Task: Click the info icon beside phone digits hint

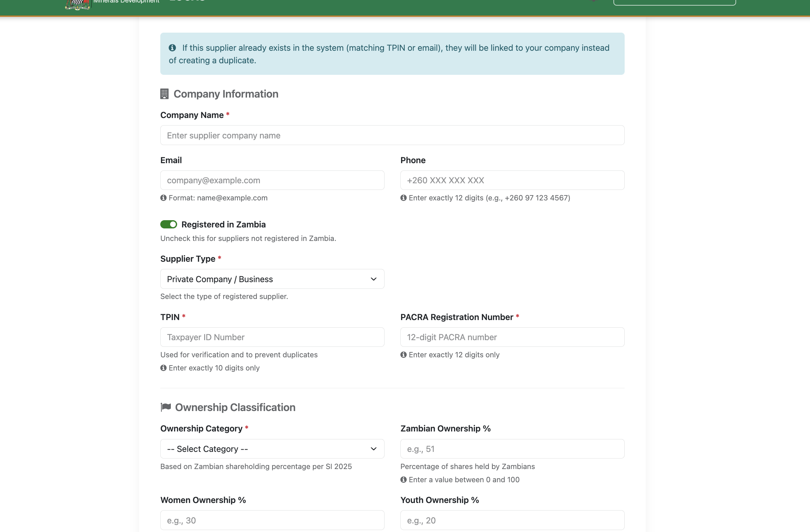Action: pos(403,198)
